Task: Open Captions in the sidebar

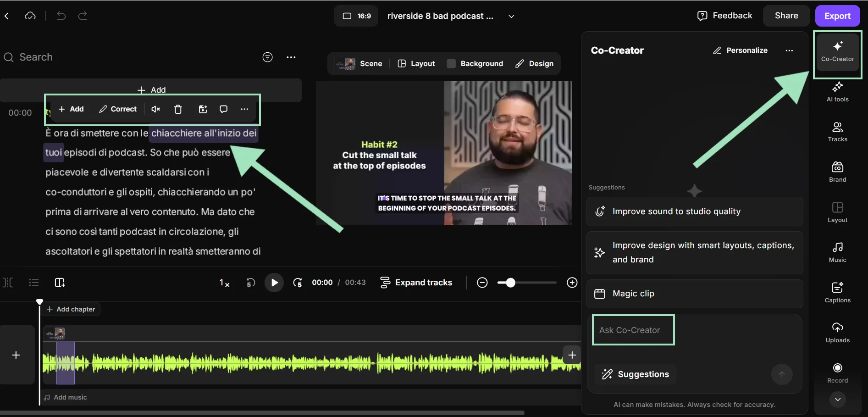Action: pos(837,293)
